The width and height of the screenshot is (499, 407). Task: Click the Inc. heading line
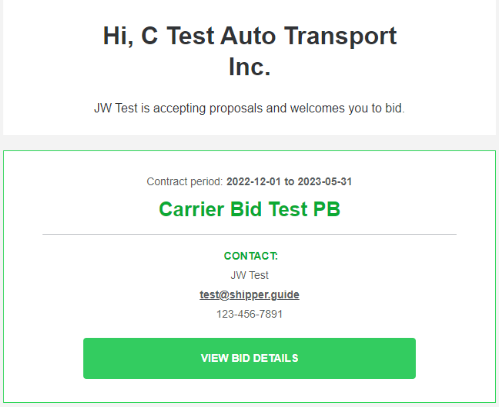[249, 67]
